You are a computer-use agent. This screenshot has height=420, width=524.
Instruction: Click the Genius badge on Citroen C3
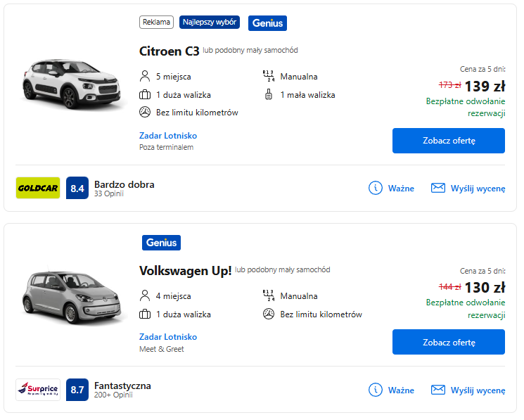pyautogui.click(x=267, y=23)
